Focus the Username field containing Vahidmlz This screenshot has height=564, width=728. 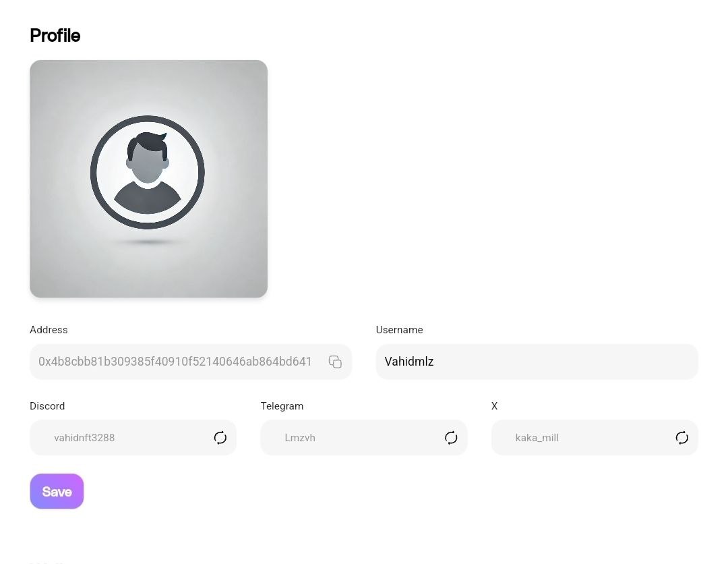click(537, 362)
